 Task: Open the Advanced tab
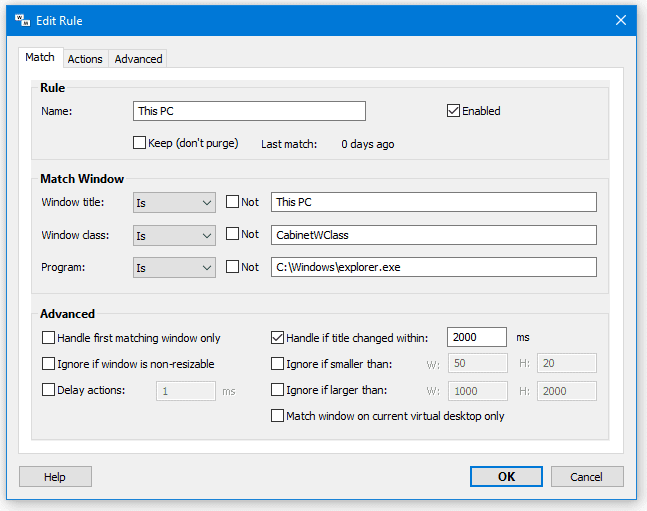point(138,59)
